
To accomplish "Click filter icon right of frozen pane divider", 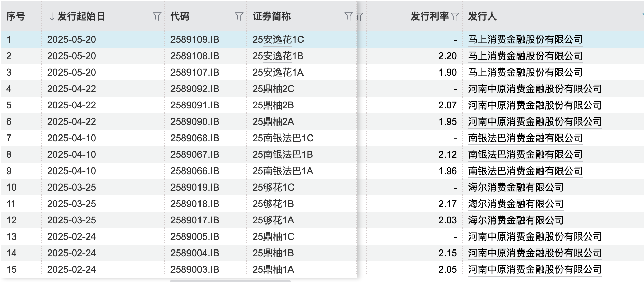I will [x=360, y=16].
